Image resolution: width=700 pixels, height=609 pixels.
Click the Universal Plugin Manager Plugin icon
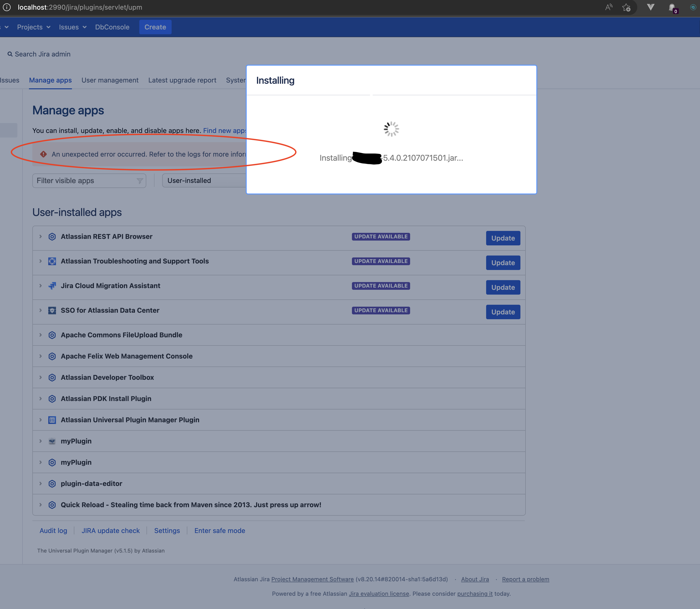pos(52,420)
